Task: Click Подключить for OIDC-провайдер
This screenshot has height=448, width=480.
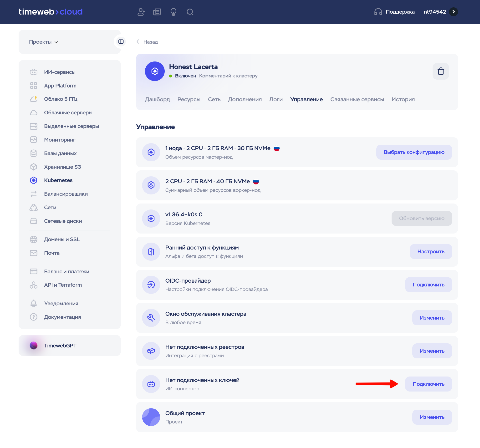Action: point(428,285)
